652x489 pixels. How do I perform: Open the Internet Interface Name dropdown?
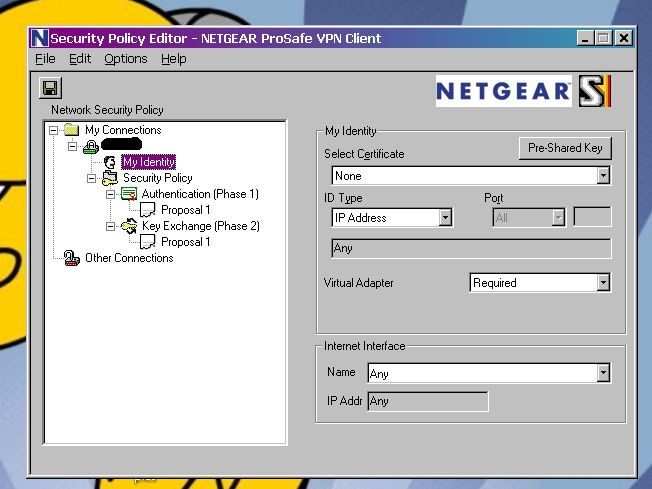click(x=603, y=373)
